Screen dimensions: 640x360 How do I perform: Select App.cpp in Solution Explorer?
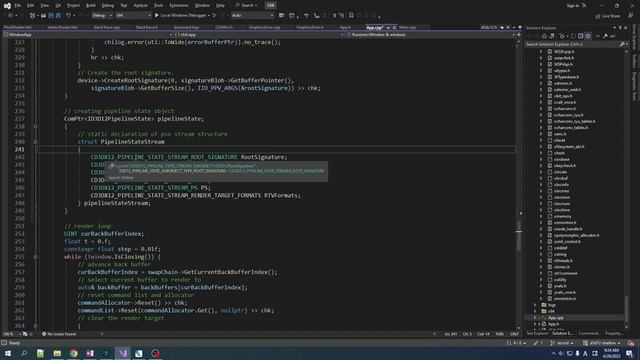555,318
